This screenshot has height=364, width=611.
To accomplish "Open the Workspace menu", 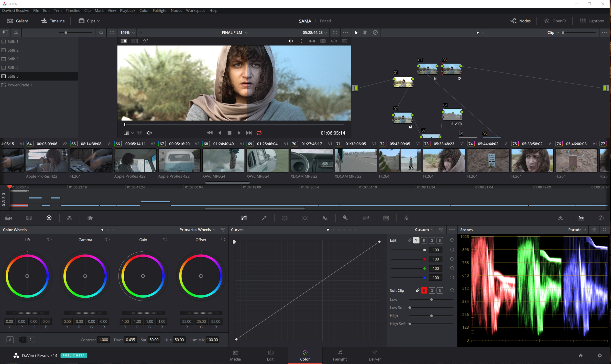I will point(196,10).
